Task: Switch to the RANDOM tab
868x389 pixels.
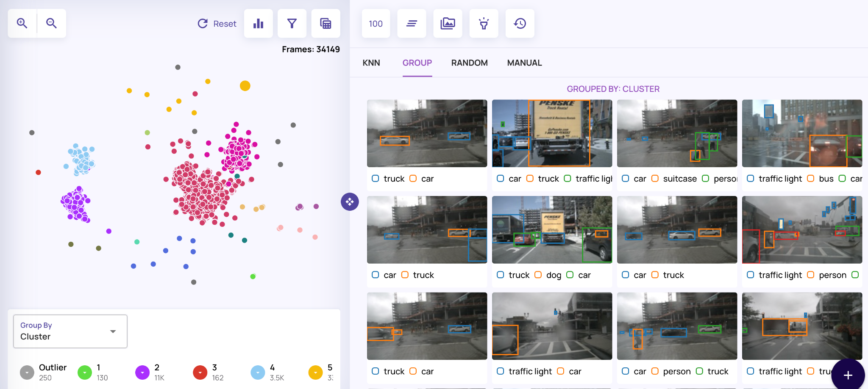Action: [469, 62]
